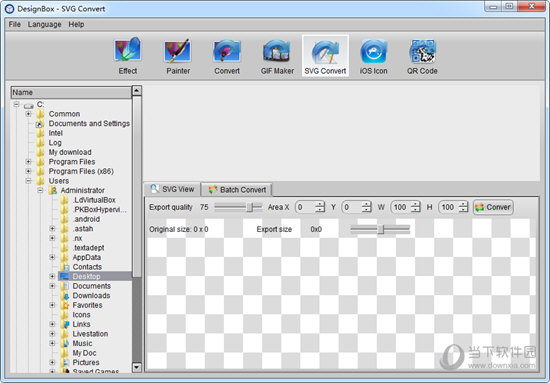550x383 pixels.
Task: Click the Y value input field
Action: tap(352, 207)
